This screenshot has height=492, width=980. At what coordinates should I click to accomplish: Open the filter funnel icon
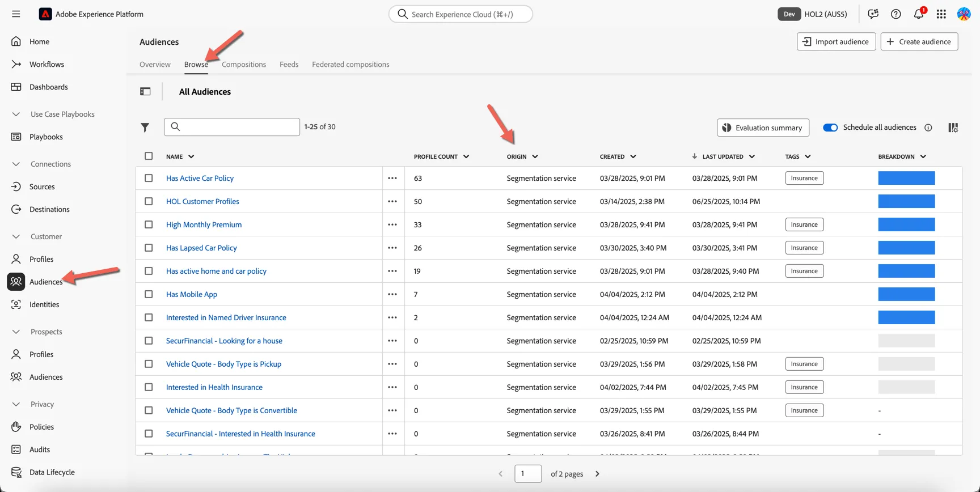[x=145, y=128]
